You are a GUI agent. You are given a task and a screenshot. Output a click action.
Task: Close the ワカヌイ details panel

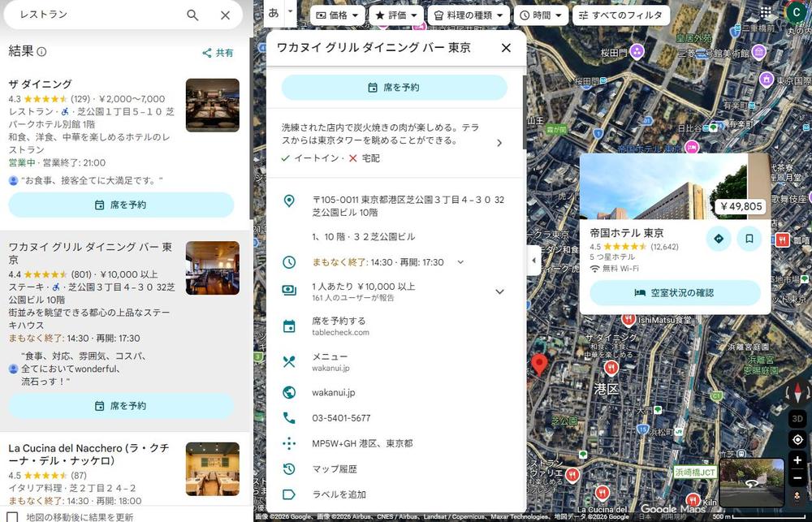coord(506,48)
